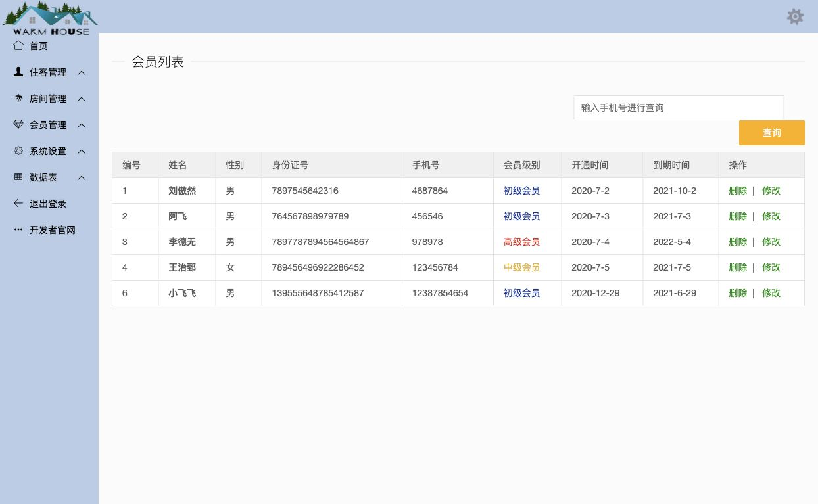
Task: Toggle the 数据表 menu chevron
Action: [x=82, y=177]
